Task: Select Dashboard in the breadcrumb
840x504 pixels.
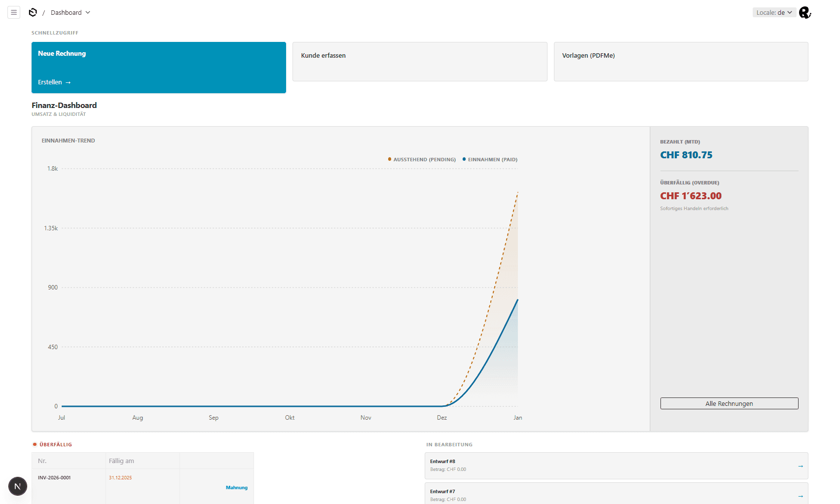Action: [x=67, y=12]
